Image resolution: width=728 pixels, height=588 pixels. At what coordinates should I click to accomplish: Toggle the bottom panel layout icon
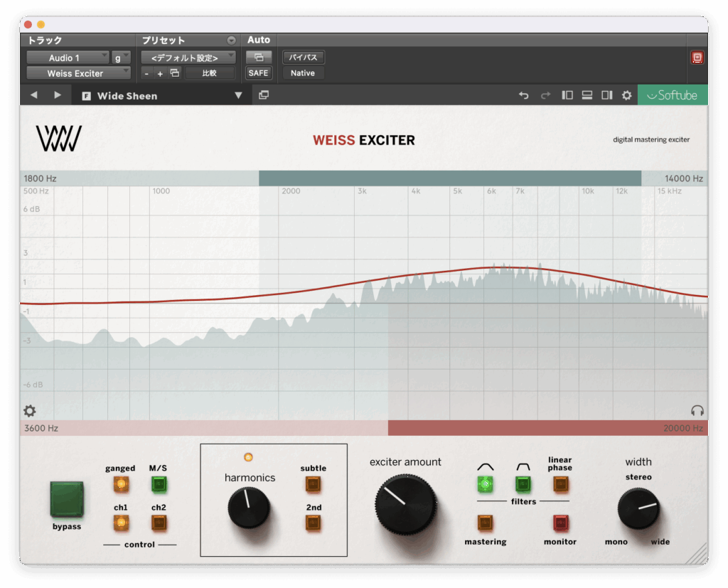click(587, 95)
